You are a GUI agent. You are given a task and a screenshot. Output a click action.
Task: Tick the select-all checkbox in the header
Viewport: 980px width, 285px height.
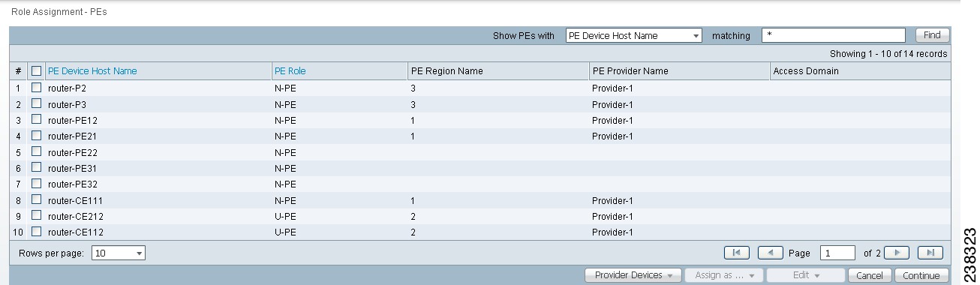[36, 71]
